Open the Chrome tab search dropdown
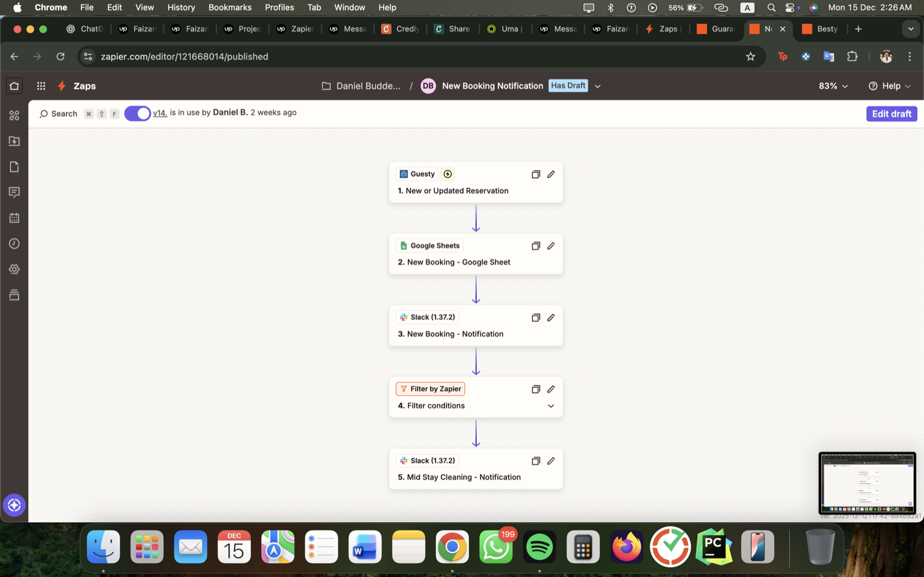 910,29
